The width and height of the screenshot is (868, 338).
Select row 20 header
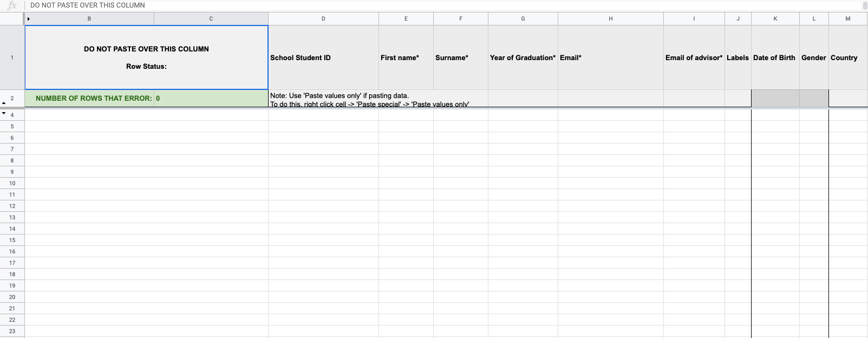12,297
